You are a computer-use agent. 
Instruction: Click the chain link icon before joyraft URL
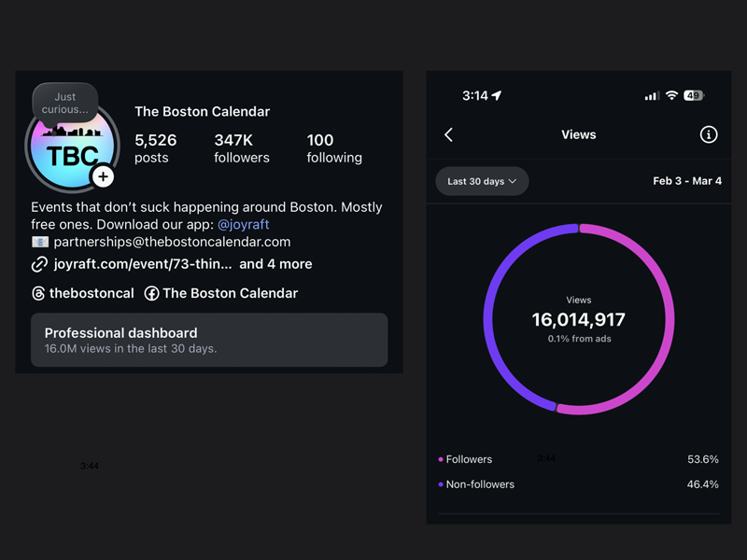(39, 264)
